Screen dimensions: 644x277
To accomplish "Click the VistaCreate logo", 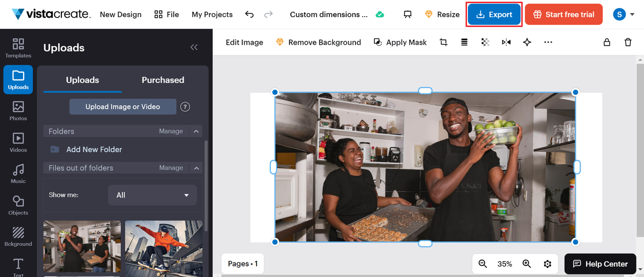I will (x=51, y=14).
